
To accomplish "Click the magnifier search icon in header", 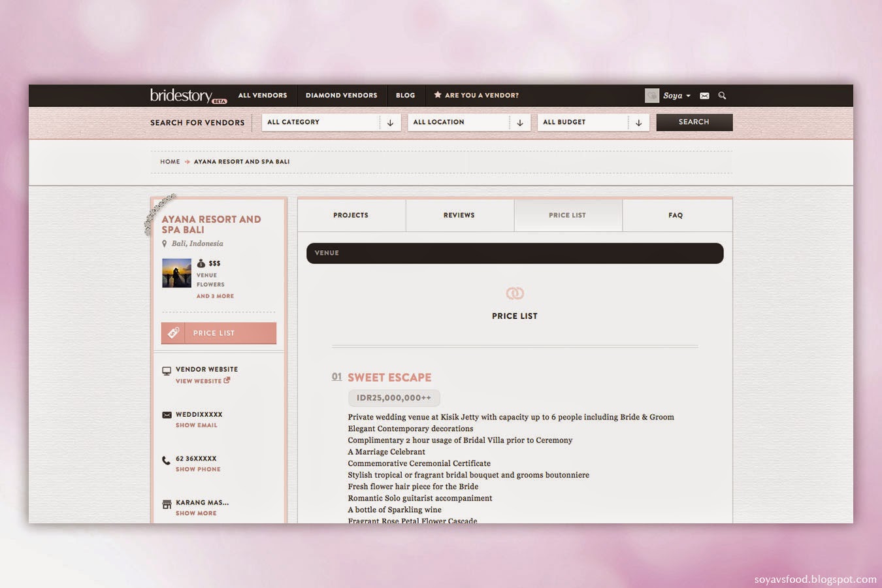I will click(722, 95).
